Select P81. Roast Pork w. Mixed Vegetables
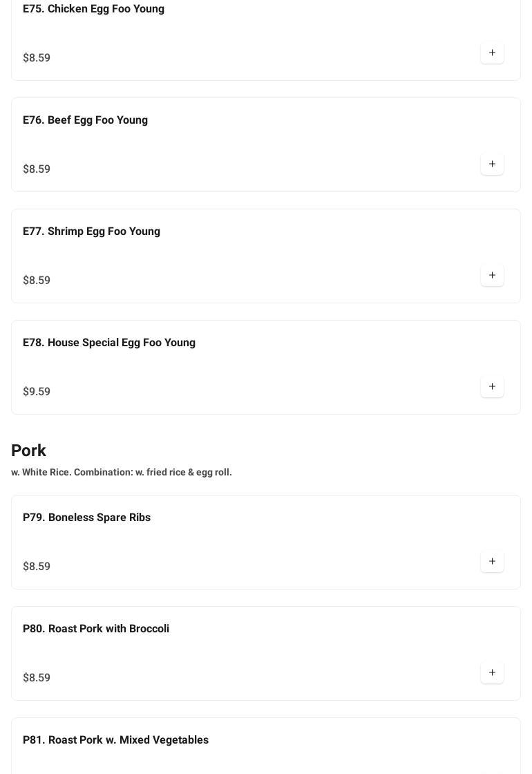 [x=115, y=740]
